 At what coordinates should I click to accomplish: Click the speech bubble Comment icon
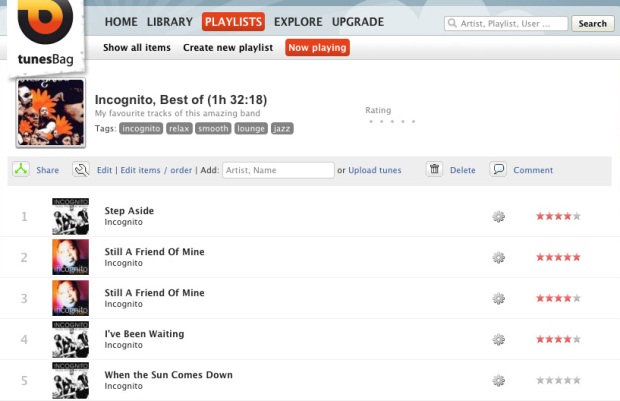tap(498, 169)
